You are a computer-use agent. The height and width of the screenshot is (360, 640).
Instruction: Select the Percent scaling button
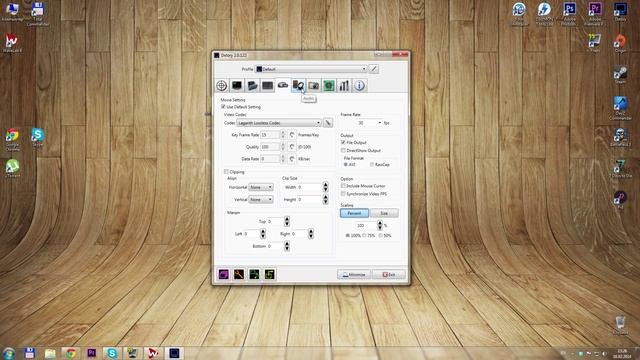[x=354, y=213]
